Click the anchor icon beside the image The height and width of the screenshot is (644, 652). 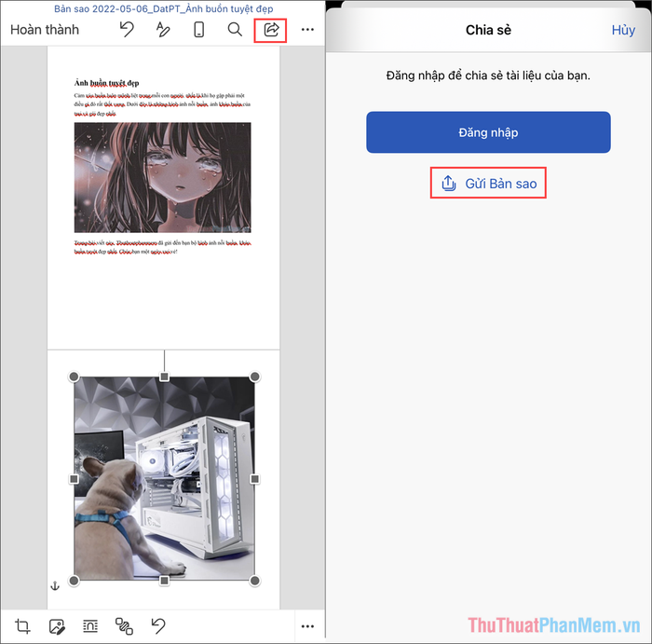(54, 585)
